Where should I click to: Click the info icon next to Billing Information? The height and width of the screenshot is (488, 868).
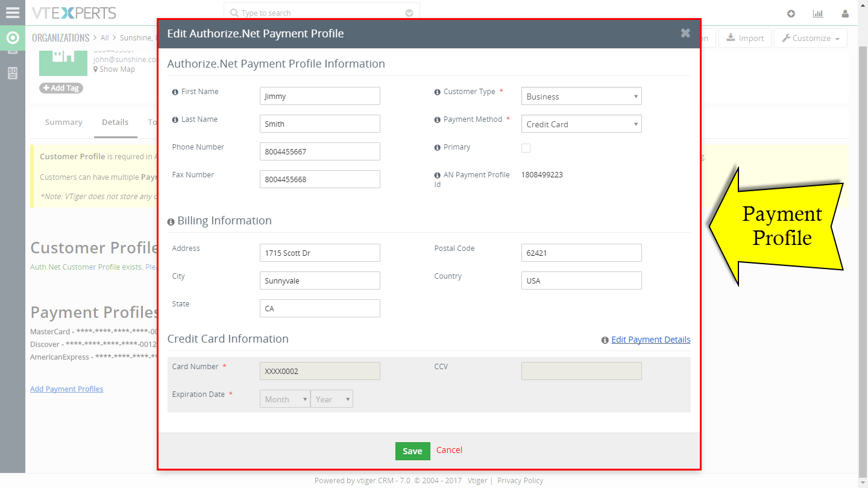(x=170, y=221)
